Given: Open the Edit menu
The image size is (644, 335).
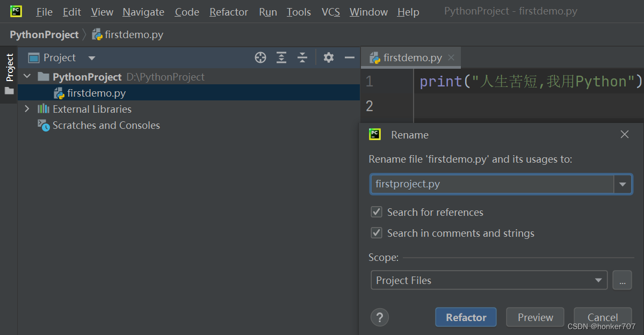Looking at the screenshot, I should [x=72, y=12].
